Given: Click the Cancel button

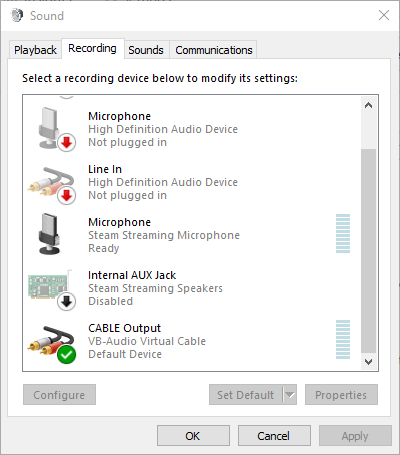Looking at the screenshot, I should pyautogui.click(x=274, y=436).
